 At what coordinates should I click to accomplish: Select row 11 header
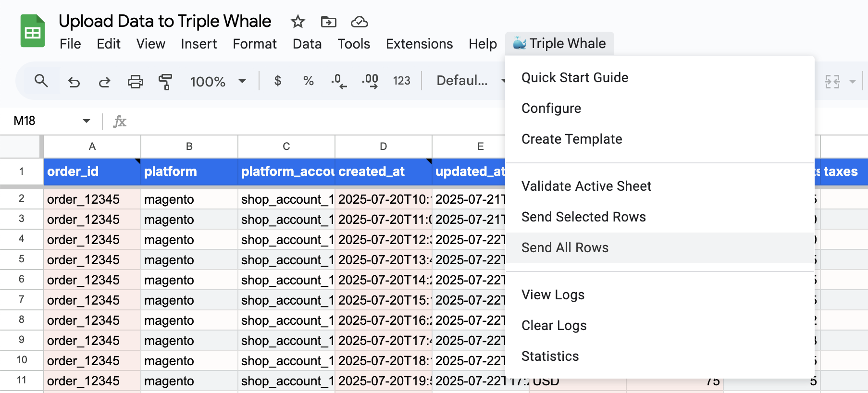tap(22, 380)
